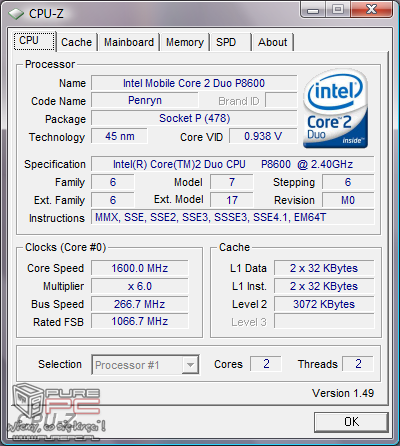Click the Instructions list MMX, SSE text
The height and width of the screenshot is (446, 400).
[x=233, y=218]
